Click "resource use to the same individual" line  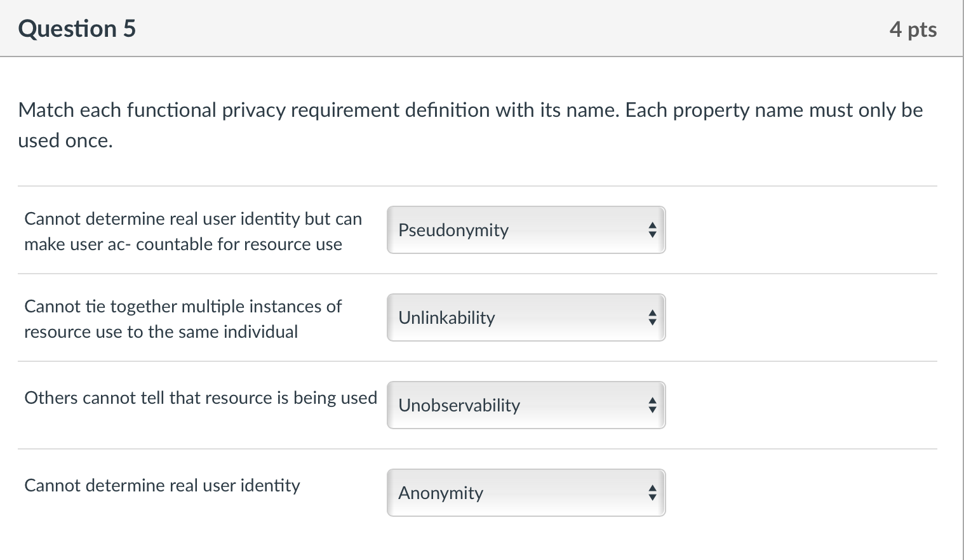(x=161, y=332)
